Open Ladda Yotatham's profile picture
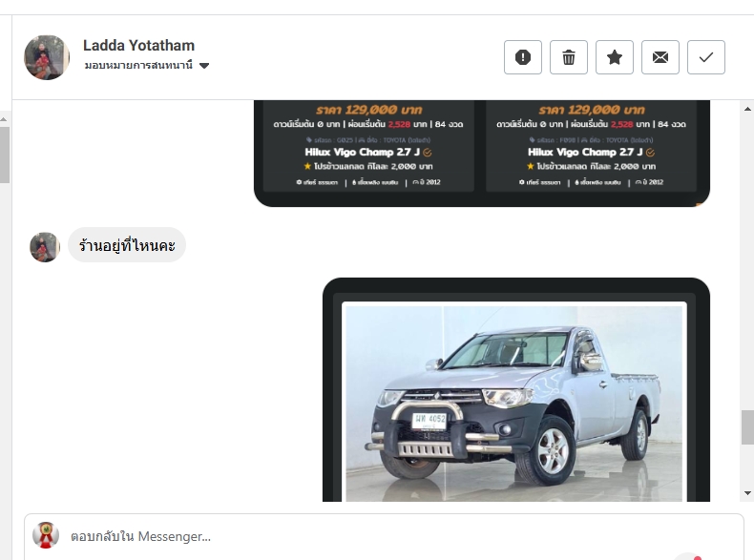Image resolution: width=754 pixels, height=560 pixels. [47, 57]
